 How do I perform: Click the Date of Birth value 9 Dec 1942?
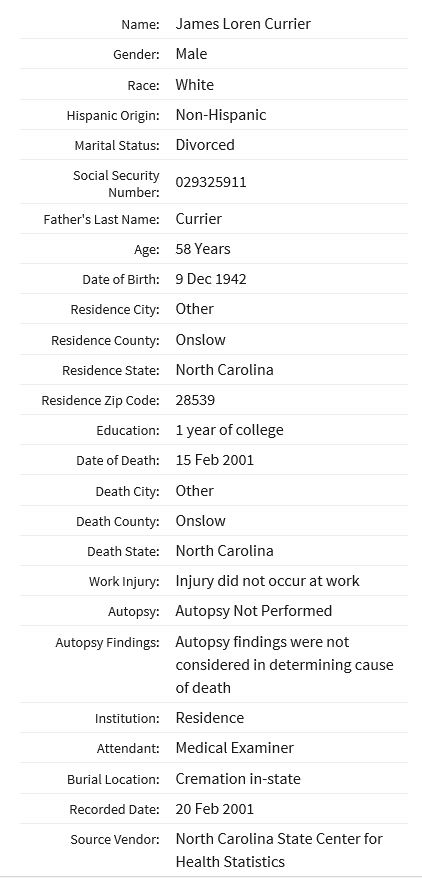coord(211,279)
